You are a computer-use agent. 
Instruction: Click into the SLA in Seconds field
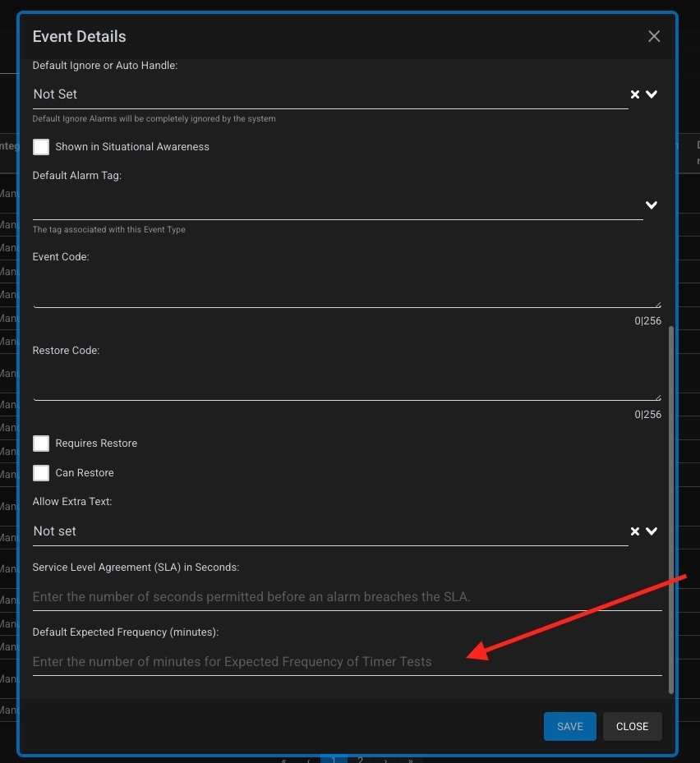[329, 596]
